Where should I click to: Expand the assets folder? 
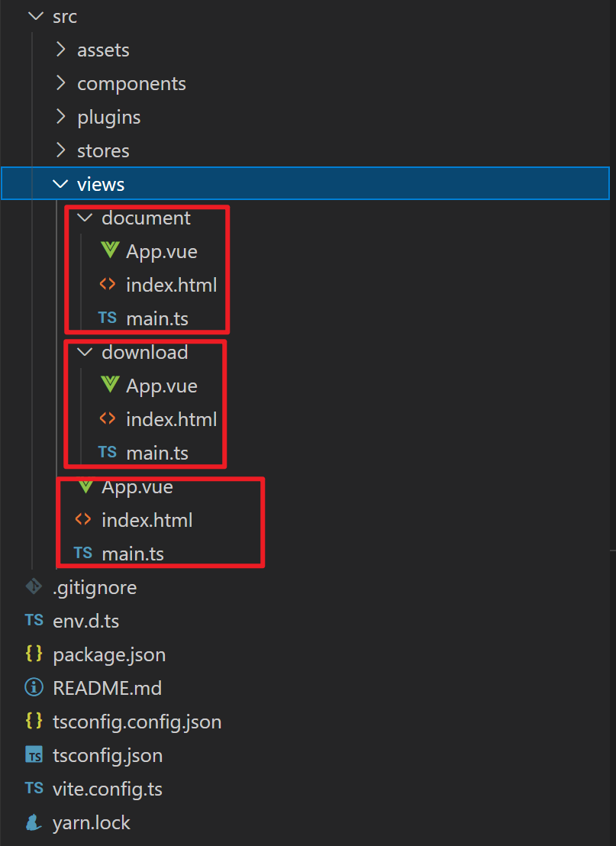[x=60, y=50]
